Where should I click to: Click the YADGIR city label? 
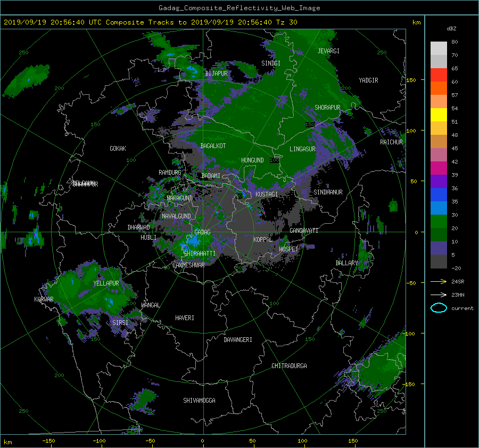[x=368, y=80]
